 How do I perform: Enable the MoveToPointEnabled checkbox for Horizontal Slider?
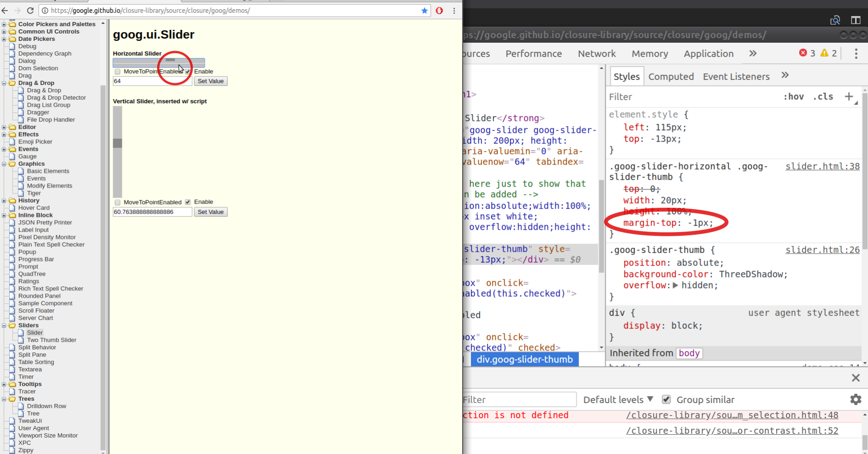point(118,72)
